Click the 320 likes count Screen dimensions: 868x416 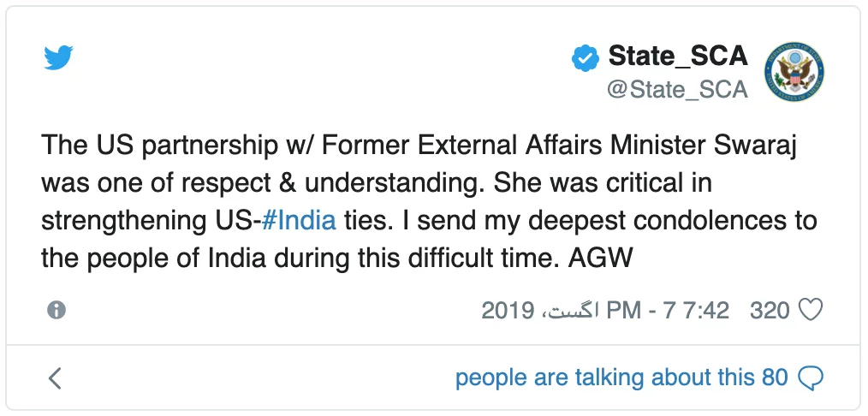click(770, 311)
